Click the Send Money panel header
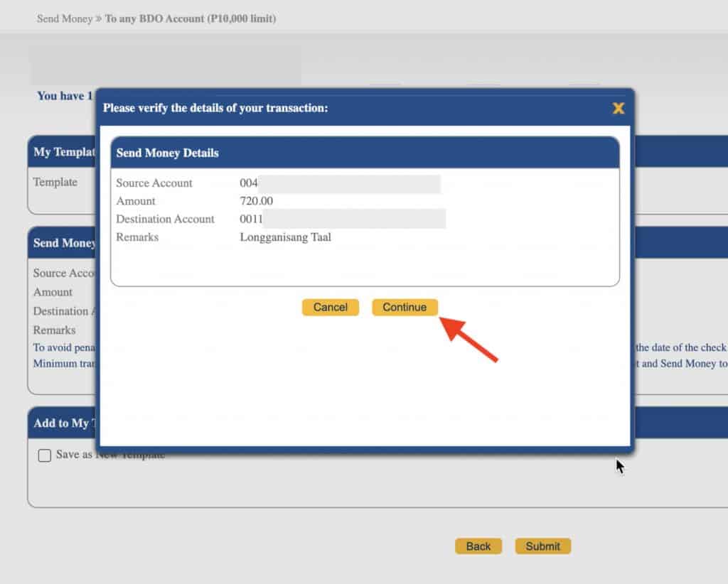Viewport: 728px width, 584px height. [x=63, y=243]
